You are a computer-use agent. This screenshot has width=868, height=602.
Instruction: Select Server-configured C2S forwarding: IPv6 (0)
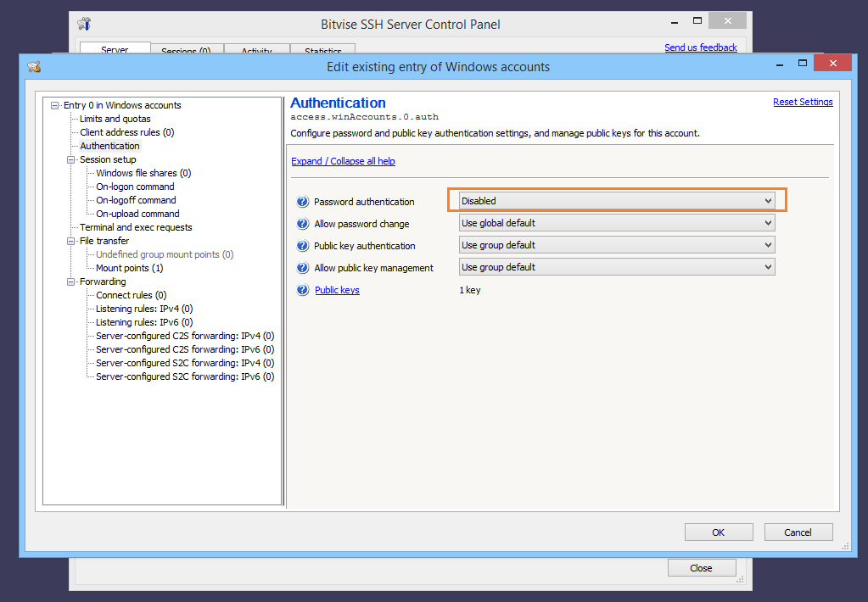pos(185,349)
